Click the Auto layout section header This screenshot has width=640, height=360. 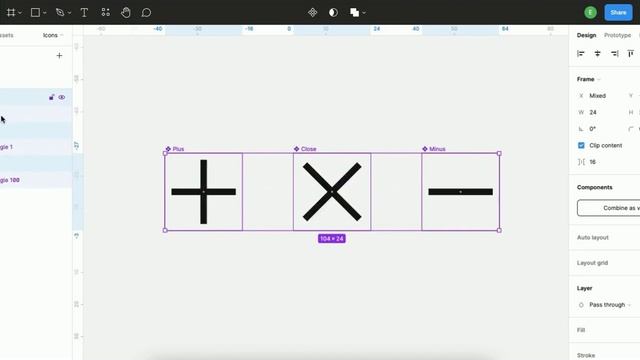(593, 238)
